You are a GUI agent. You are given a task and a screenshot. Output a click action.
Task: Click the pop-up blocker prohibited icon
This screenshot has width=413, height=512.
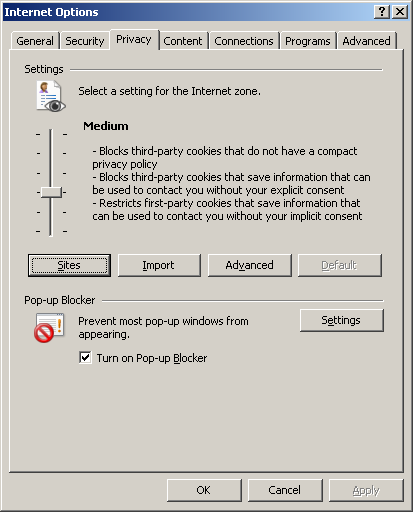tap(49, 328)
